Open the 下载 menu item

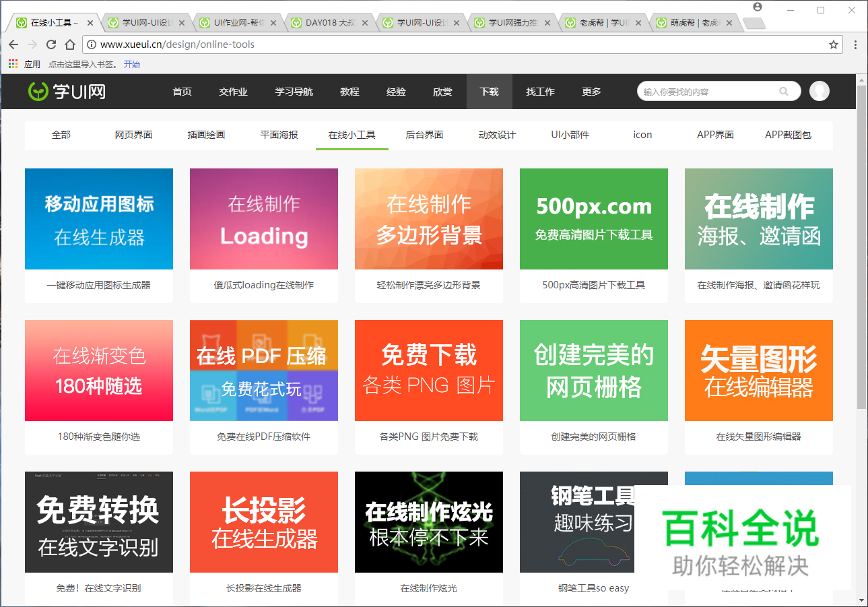pos(489,92)
